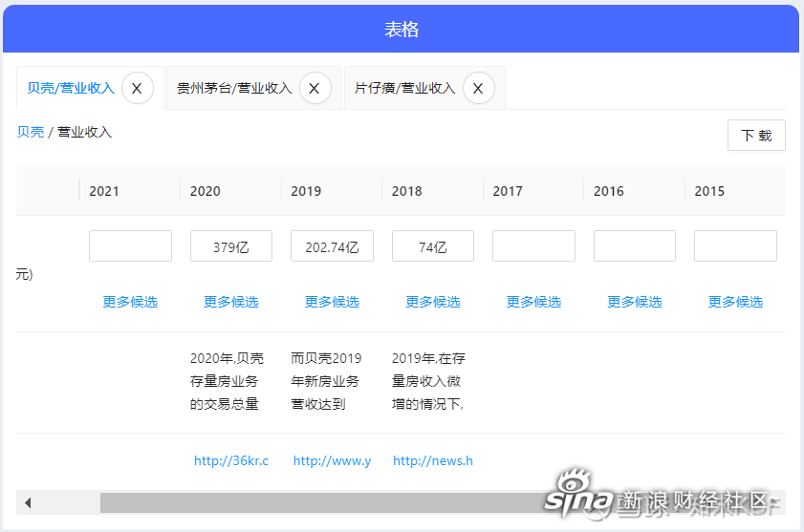804x532 pixels.
Task: Click the empty 2017 value field
Action: tap(533, 246)
